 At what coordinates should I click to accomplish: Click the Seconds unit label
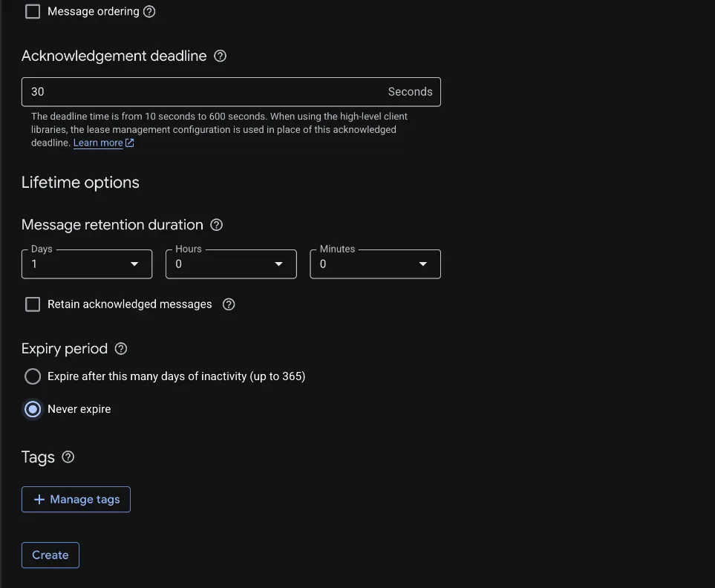[410, 91]
